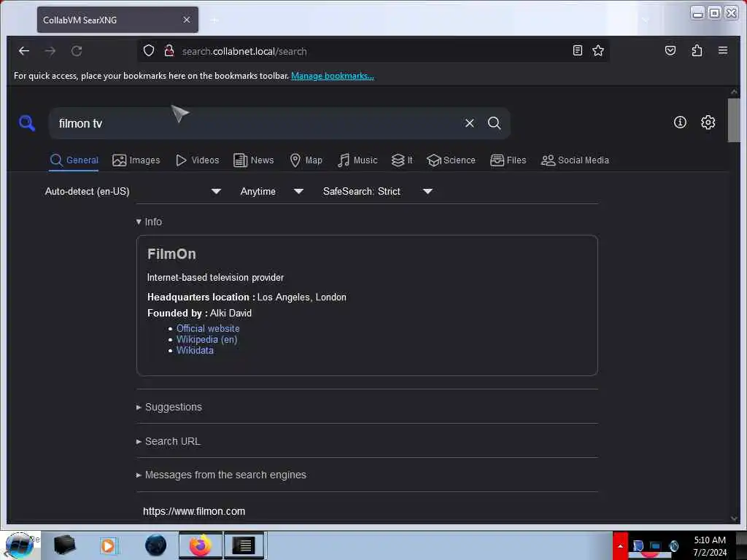Screen dimensions: 747x560
Task: Open the Preferences gear icon
Action: (708, 122)
